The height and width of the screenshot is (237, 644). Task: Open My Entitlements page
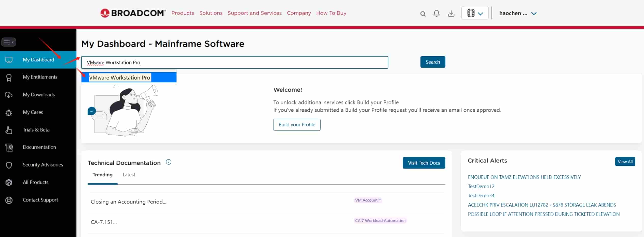point(40,77)
